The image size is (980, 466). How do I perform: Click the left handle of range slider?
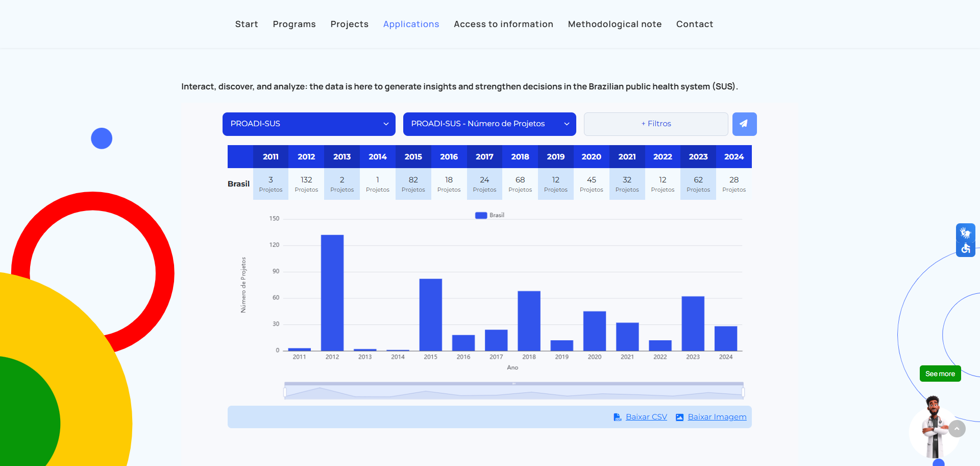click(285, 392)
